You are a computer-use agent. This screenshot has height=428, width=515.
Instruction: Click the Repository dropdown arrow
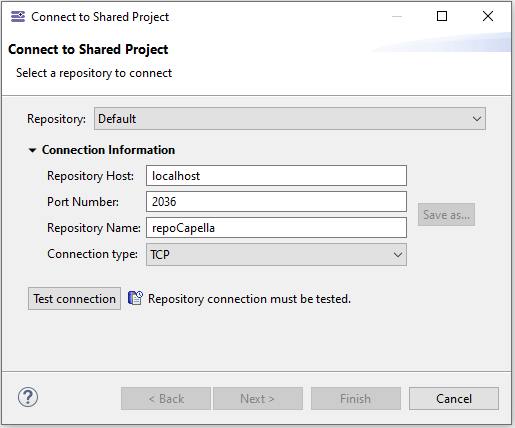tap(477, 119)
